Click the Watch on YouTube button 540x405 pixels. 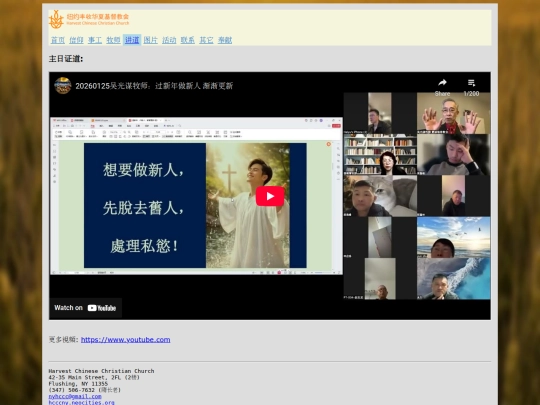(85, 308)
